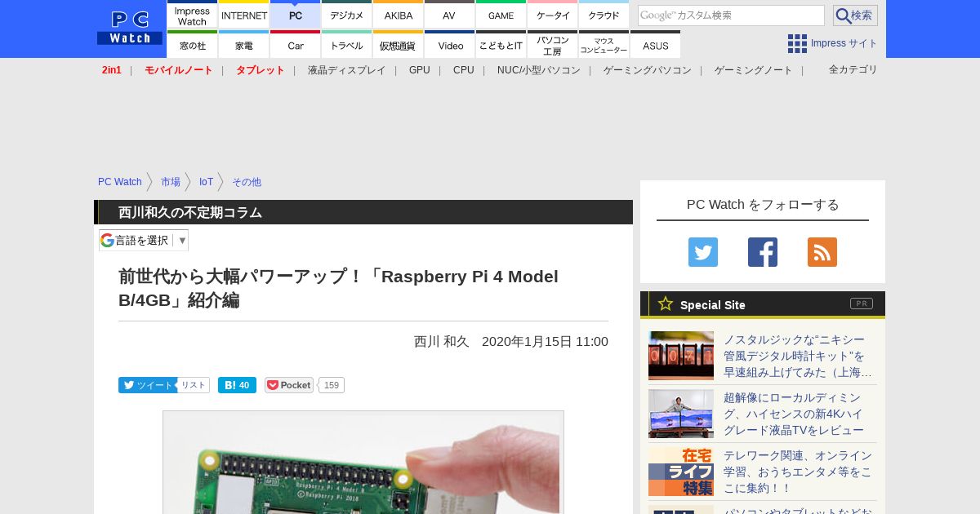
Task: Open the RSS feed icon
Action: 822,252
